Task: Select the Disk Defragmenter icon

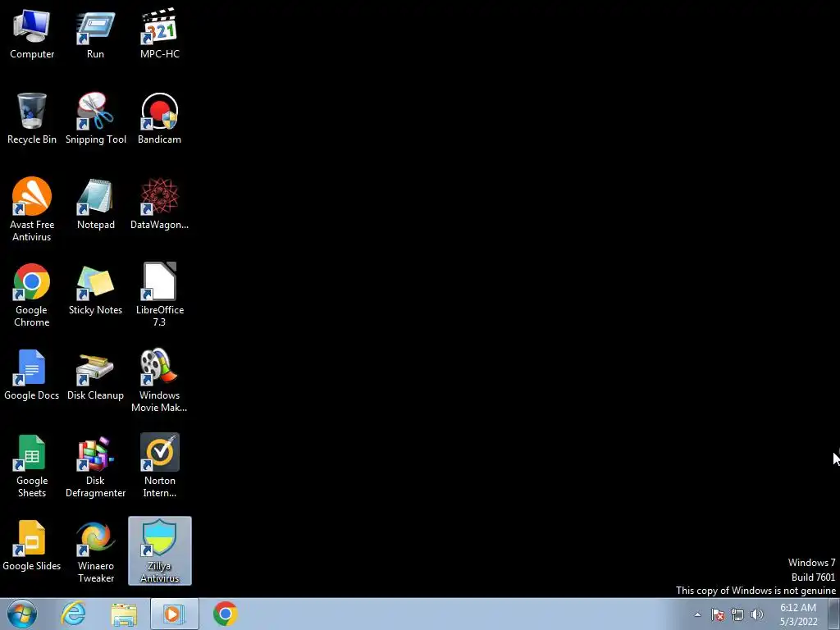Action: click(x=95, y=465)
